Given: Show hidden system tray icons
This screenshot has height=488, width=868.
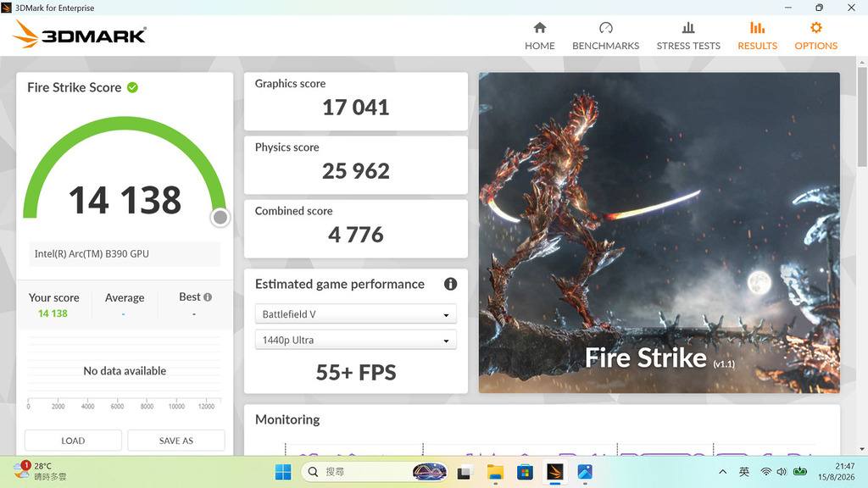Looking at the screenshot, I should point(722,472).
